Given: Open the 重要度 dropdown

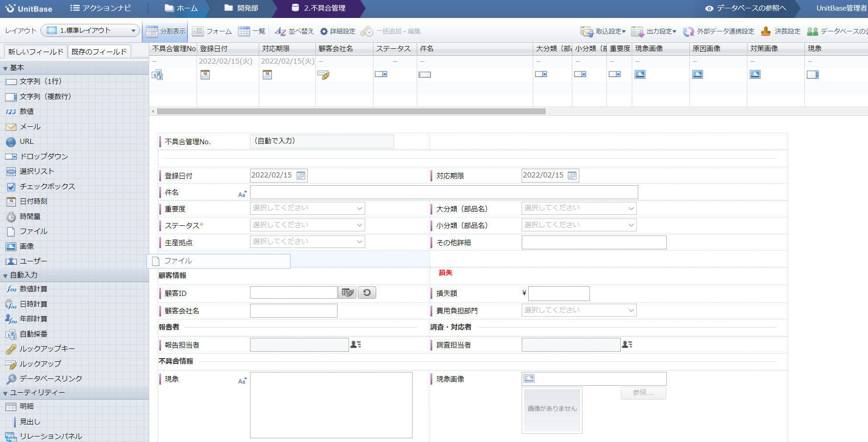Looking at the screenshot, I should point(308,208).
